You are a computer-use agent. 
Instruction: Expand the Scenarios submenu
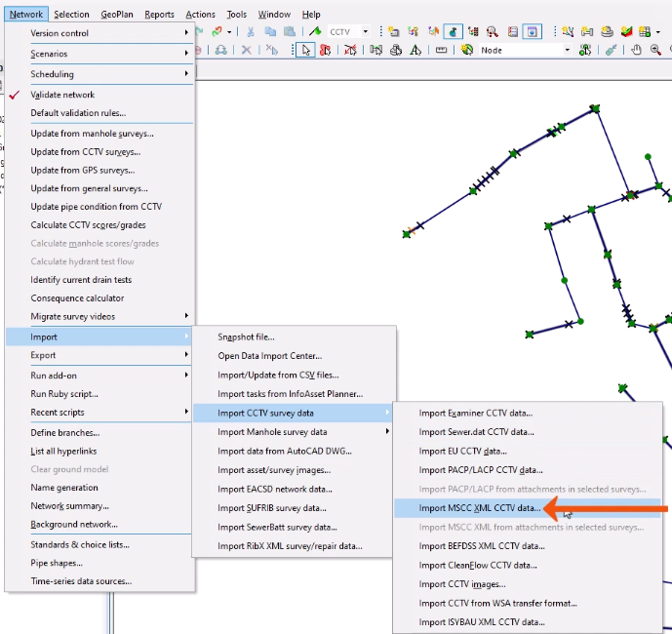(99, 54)
